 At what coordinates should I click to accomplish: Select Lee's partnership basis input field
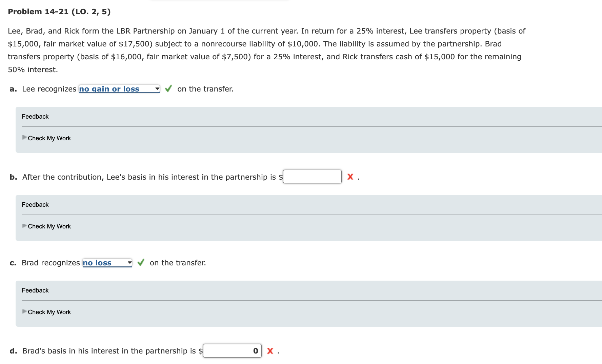point(312,176)
